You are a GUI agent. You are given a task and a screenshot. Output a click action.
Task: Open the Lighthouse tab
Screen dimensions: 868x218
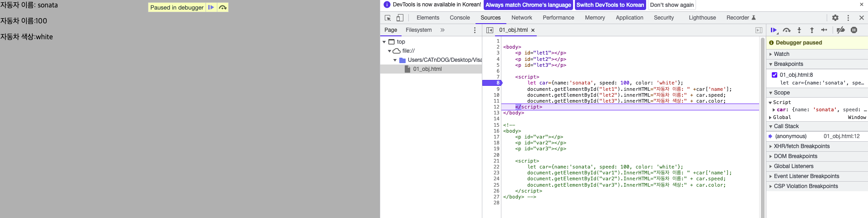(702, 18)
